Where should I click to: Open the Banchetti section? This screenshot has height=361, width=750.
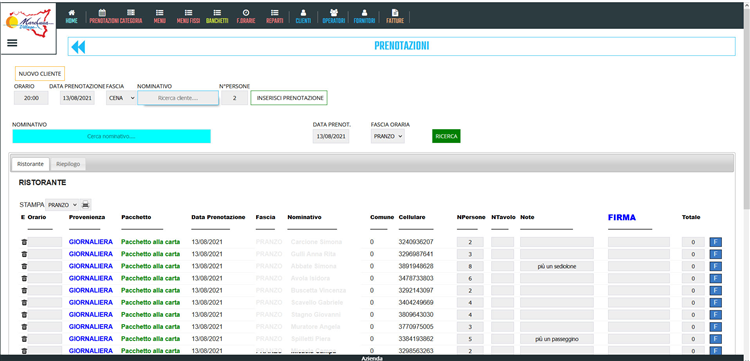[x=217, y=16]
